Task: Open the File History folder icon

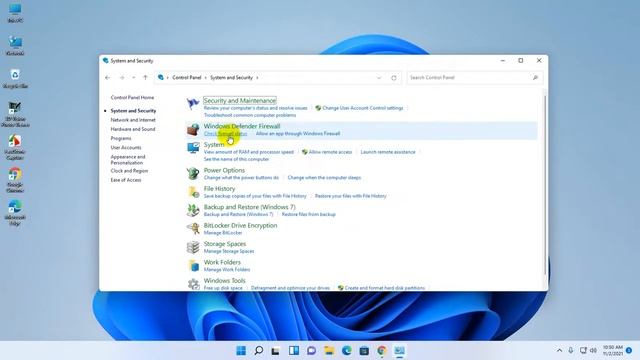Action: pos(193,191)
